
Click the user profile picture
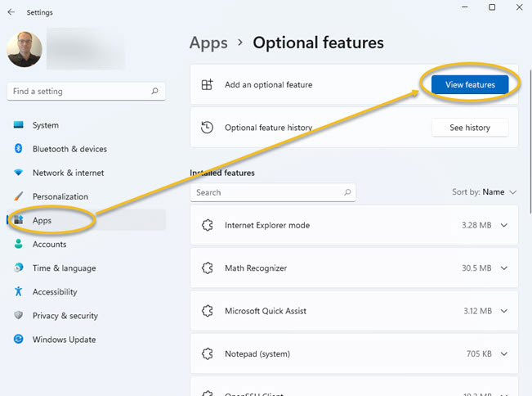click(x=25, y=49)
